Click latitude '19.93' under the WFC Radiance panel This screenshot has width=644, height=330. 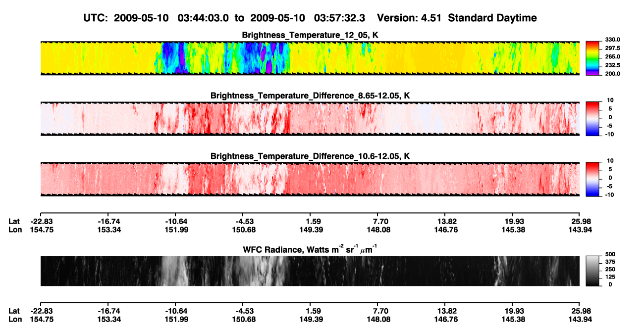pos(513,311)
